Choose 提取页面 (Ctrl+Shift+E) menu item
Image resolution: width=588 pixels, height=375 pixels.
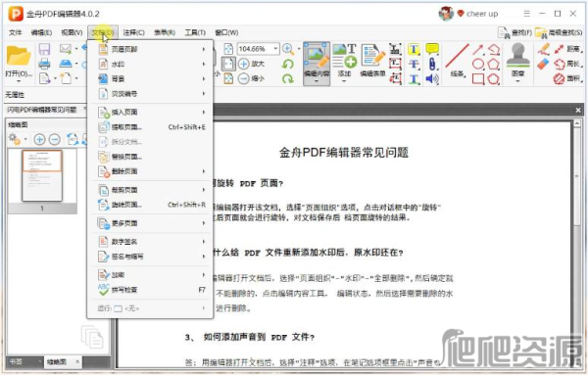[151, 127]
